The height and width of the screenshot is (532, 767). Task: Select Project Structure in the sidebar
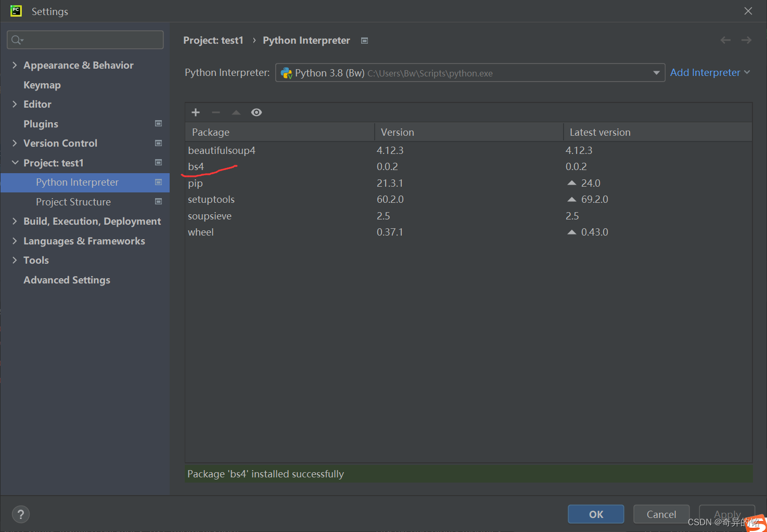click(73, 202)
